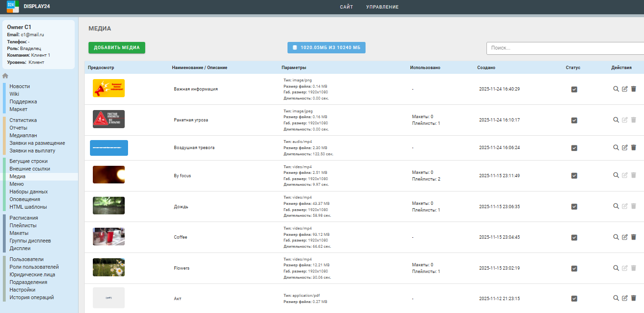Open Плейлисты in the sidebar
This screenshot has width=644, height=313.
[x=23, y=225]
